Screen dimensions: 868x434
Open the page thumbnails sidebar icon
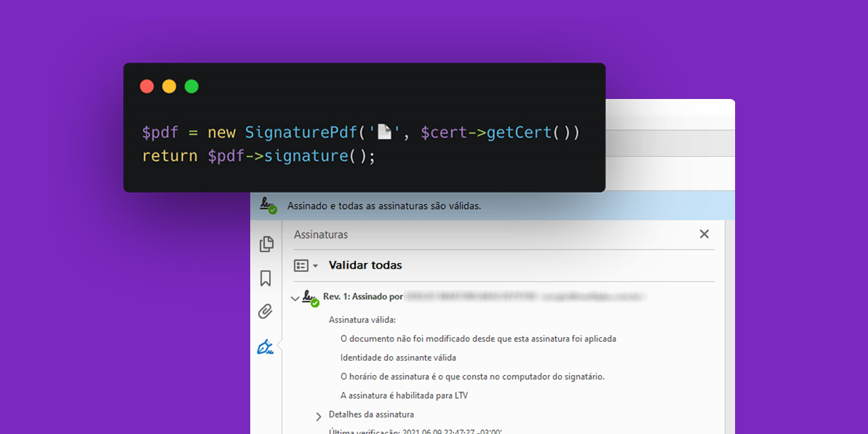(267, 244)
